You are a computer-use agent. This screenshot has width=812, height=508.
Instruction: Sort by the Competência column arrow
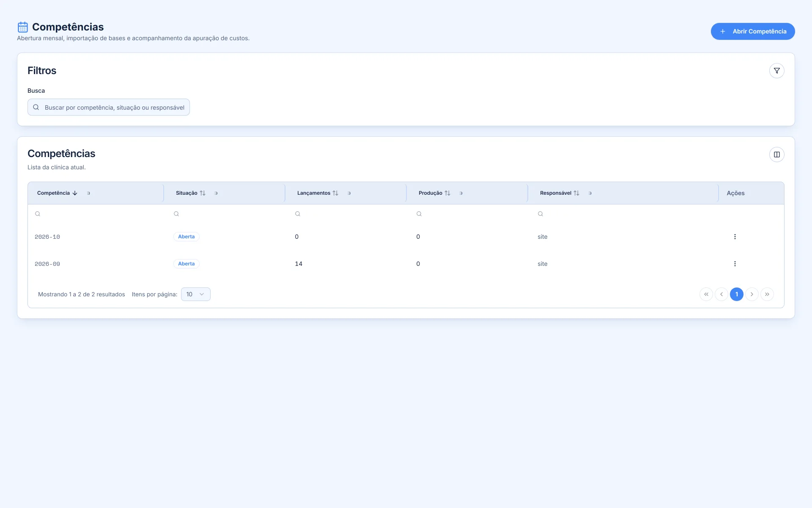pos(75,193)
